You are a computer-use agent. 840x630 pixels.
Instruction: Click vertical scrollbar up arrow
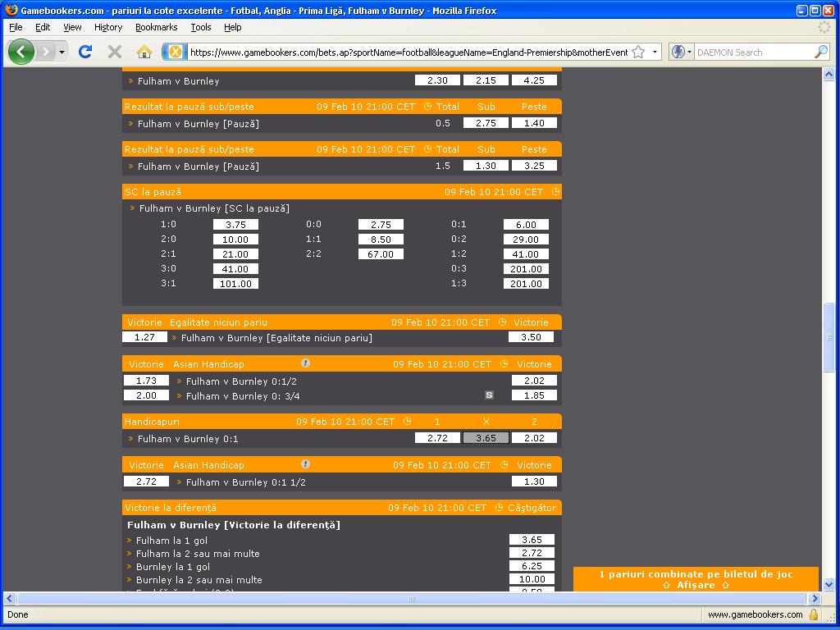(x=829, y=75)
